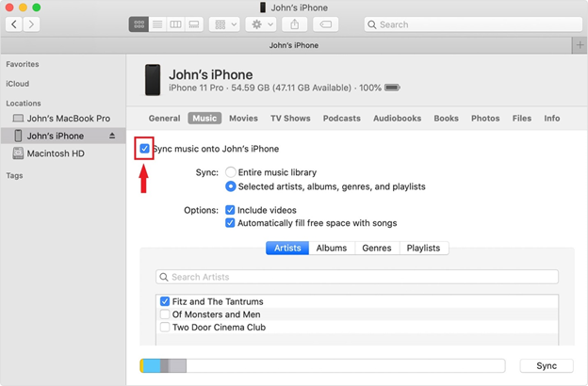Select the Selected artists, albums, genres radio

[231, 186]
